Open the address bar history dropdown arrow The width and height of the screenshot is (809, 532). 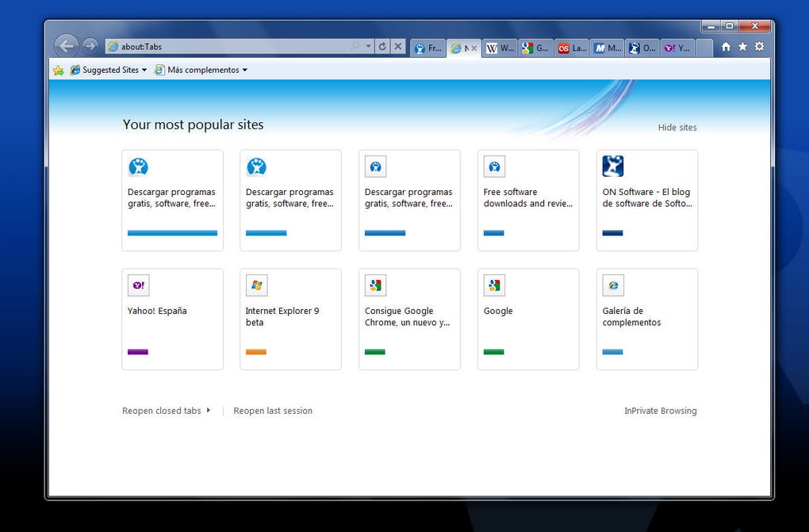(369, 46)
